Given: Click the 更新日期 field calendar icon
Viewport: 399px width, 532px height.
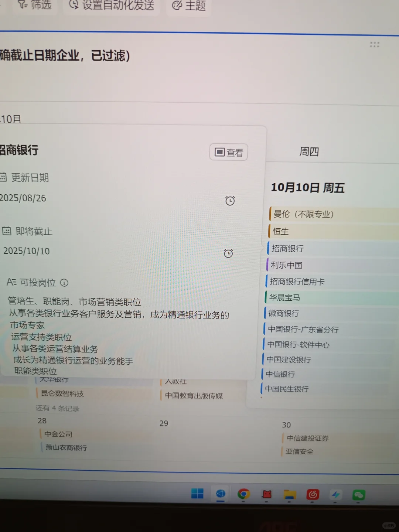Looking at the screenshot, I should click(x=3, y=177).
